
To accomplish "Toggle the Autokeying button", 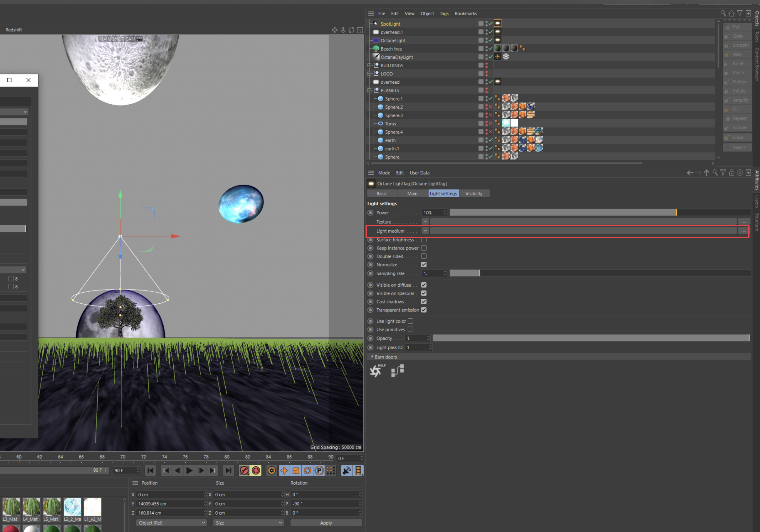I will [x=256, y=471].
